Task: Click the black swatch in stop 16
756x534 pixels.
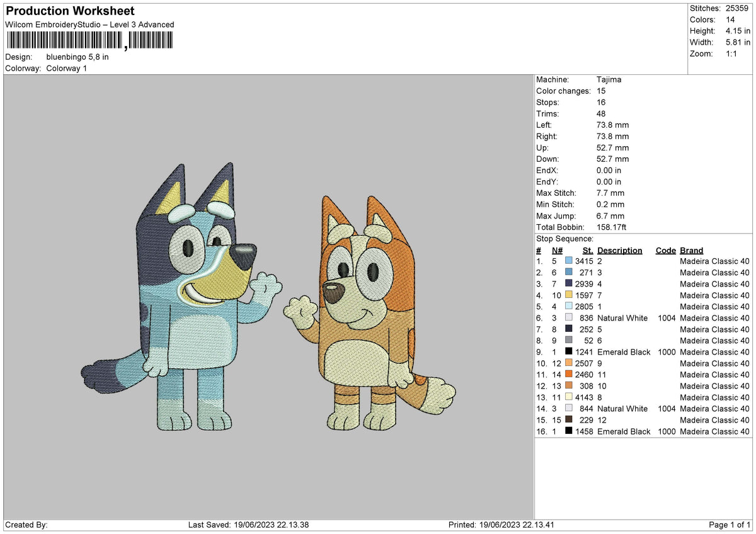Action: pos(569,431)
